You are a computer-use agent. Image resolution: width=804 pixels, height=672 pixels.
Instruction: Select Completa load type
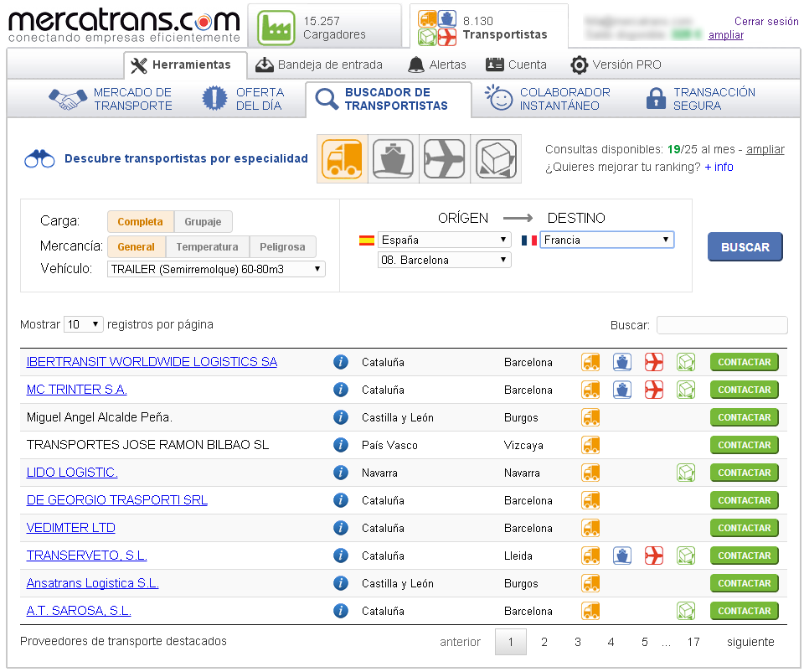click(x=141, y=221)
